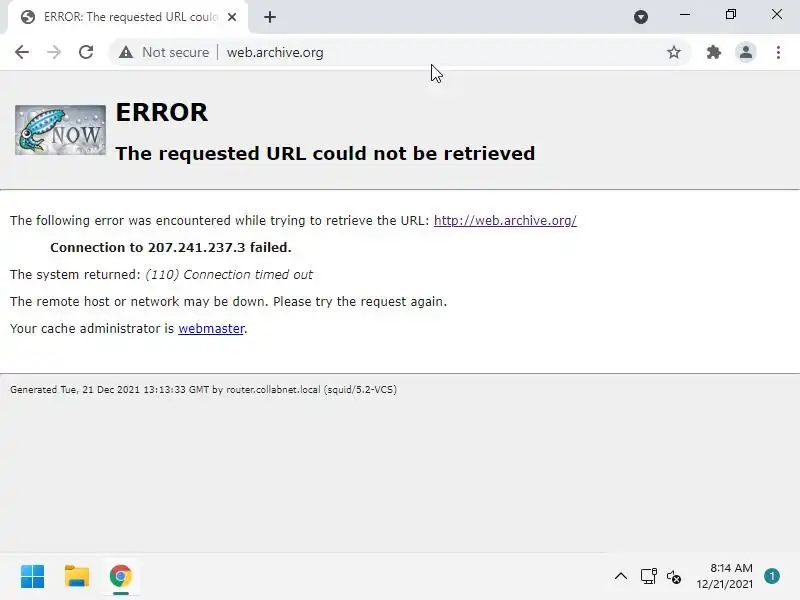Reload the web.archive.org page
Screen dimensions: 800x600
click(86, 52)
